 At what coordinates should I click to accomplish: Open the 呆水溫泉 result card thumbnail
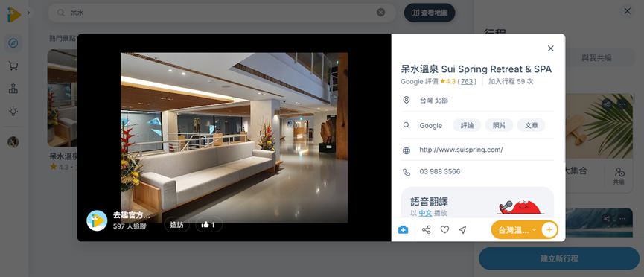coord(62,98)
